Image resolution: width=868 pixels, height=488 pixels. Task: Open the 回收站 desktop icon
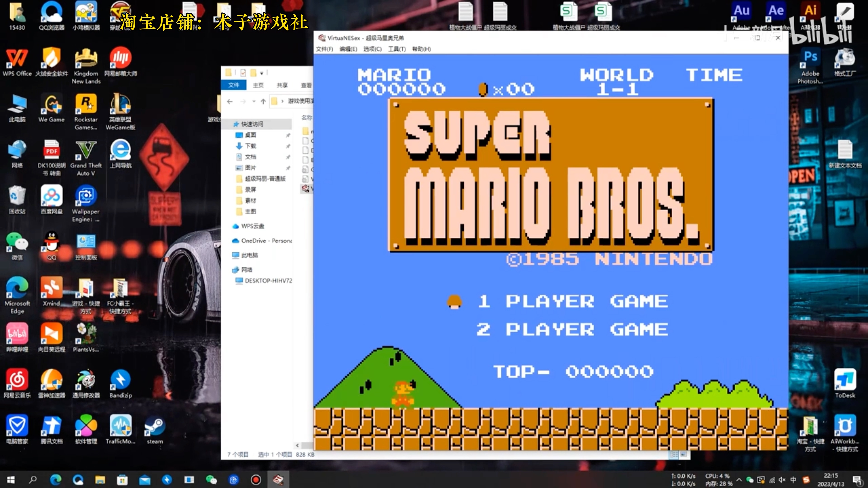(17, 200)
